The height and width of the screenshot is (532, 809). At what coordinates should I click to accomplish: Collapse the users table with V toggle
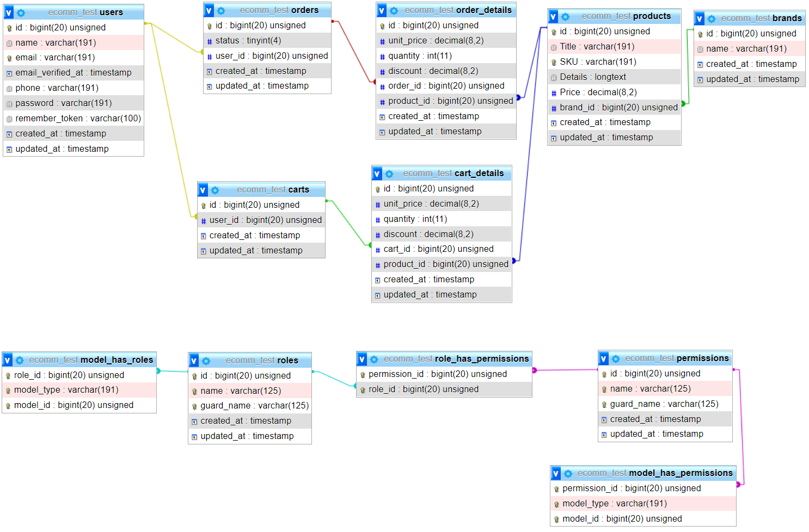coord(9,13)
